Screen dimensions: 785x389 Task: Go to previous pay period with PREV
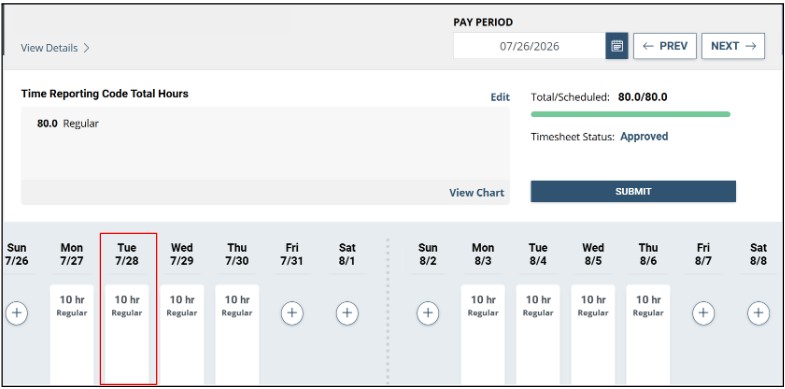[665, 46]
